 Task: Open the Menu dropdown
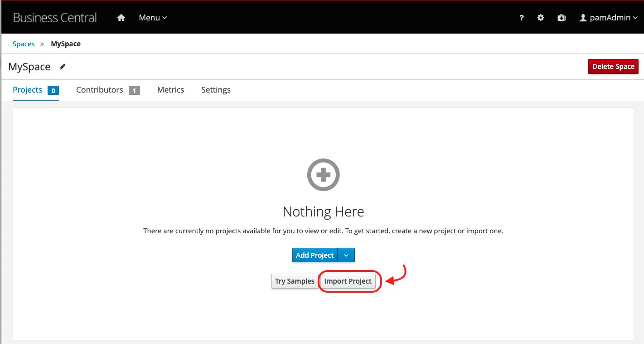[x=153, y=18]
